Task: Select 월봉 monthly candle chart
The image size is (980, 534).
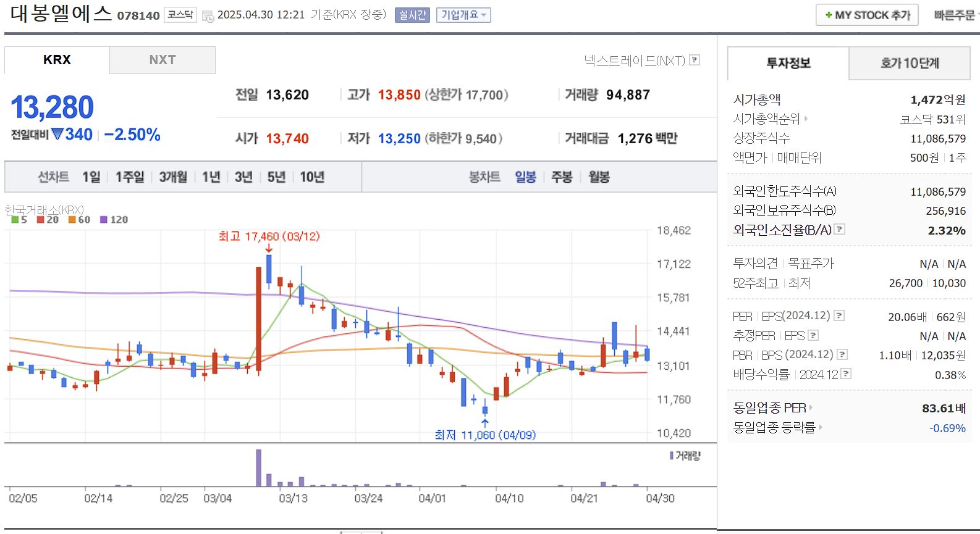Action: coord(599,177)
